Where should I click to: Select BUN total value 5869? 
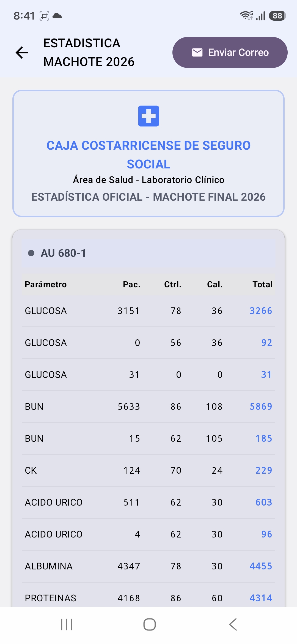[x=261, y=406]
